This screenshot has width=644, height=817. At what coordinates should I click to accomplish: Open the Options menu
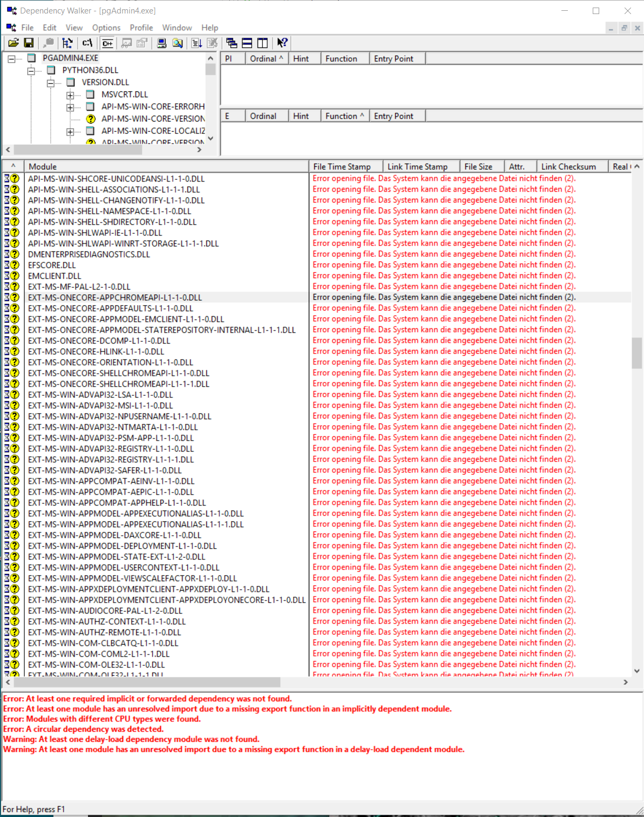tap(106, 28)
